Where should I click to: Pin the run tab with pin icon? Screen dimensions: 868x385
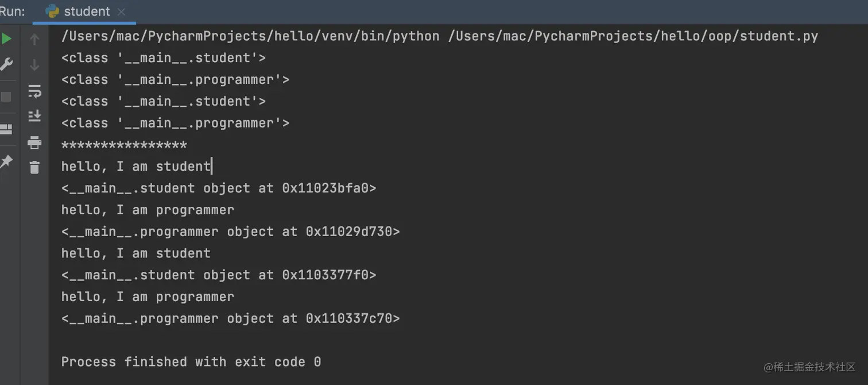(6, 161)
